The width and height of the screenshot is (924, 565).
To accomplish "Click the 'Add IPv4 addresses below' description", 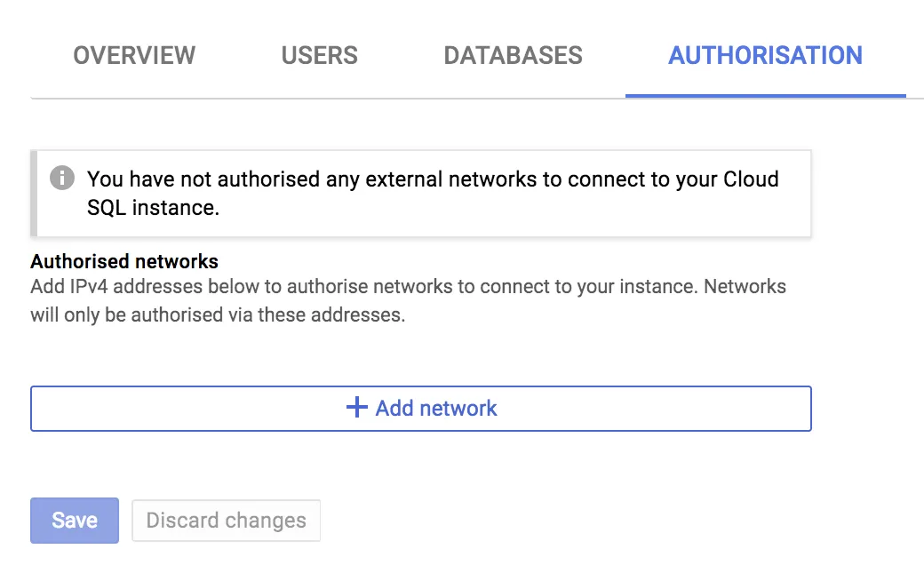I will tap(408, 287).
